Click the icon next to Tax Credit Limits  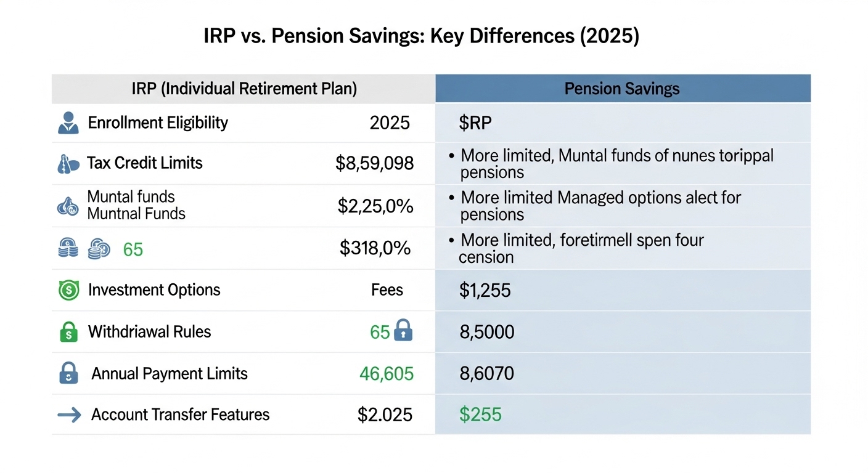(68, 164)
